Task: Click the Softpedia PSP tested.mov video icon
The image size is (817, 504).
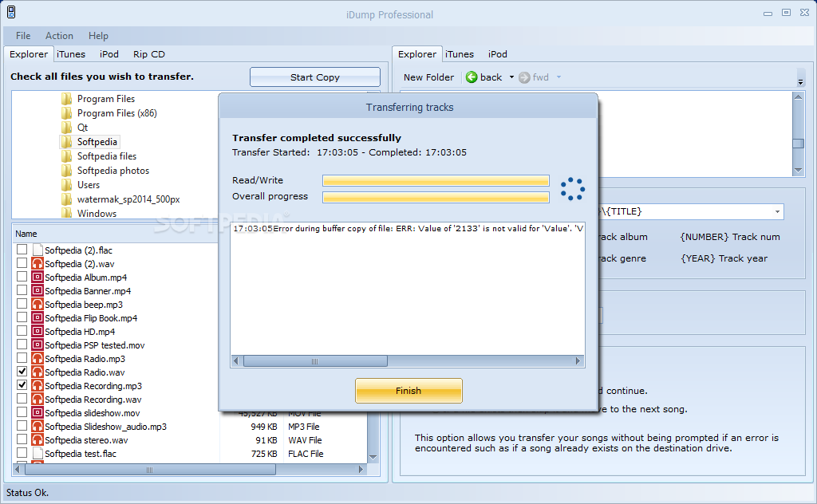Action: point(37,345)
